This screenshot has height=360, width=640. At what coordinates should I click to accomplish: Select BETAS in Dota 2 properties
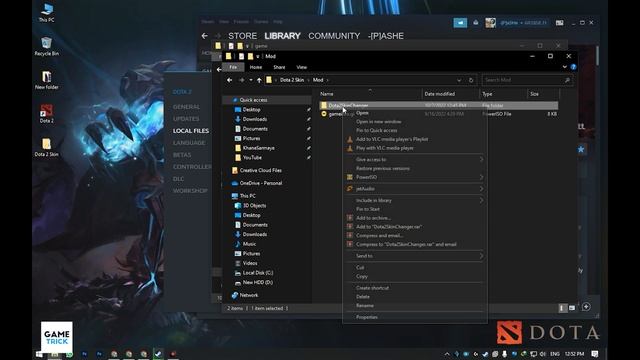point(182,155)
